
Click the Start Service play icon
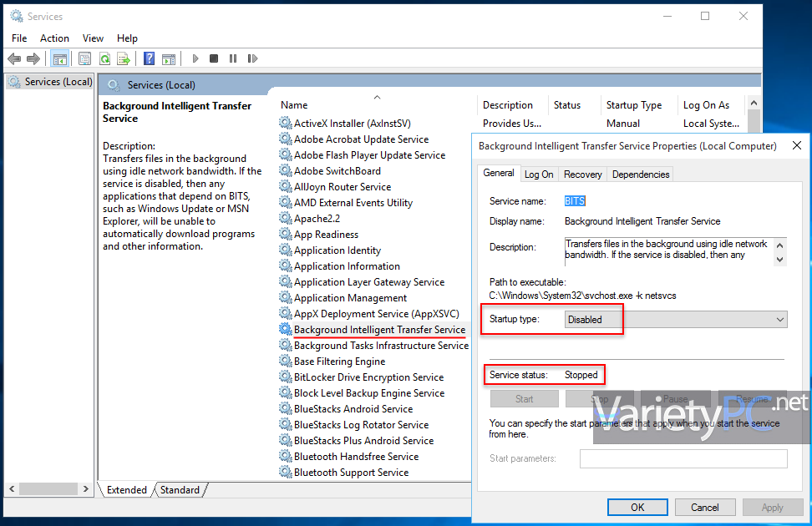(x=195, y=58)
